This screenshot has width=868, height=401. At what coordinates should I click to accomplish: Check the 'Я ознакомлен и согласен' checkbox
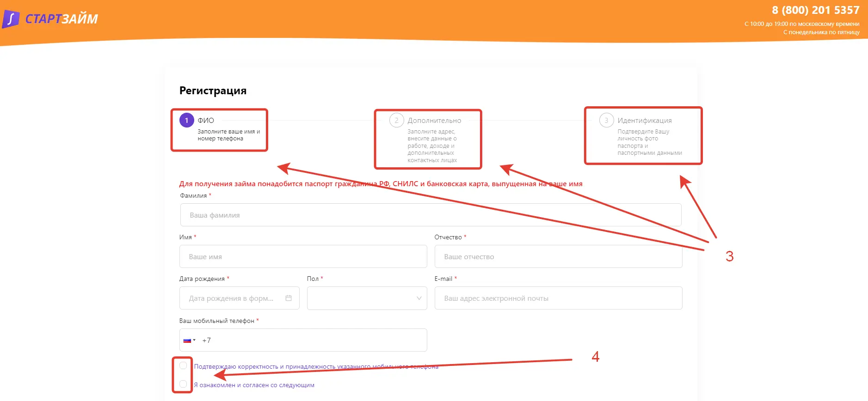coord(183,384)
